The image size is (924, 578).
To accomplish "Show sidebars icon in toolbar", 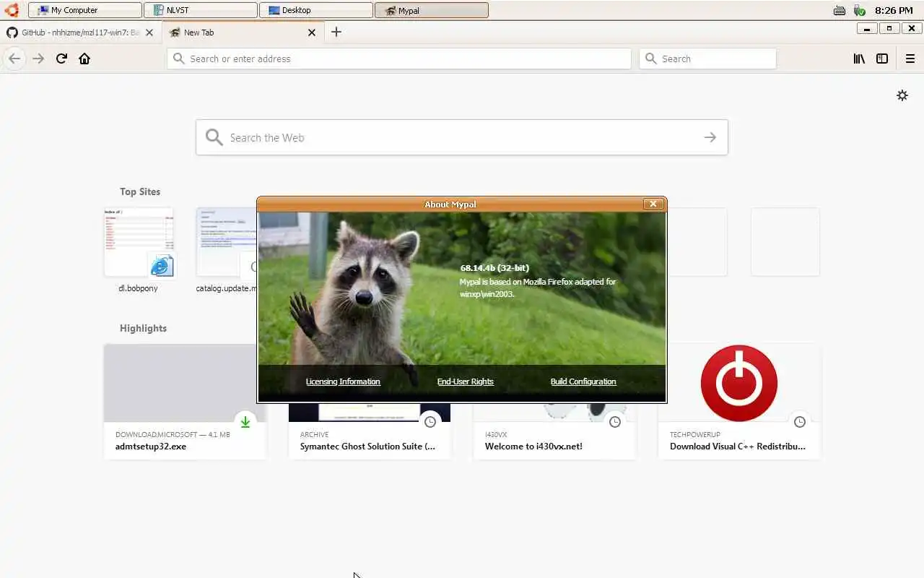I will click(882, 59).
